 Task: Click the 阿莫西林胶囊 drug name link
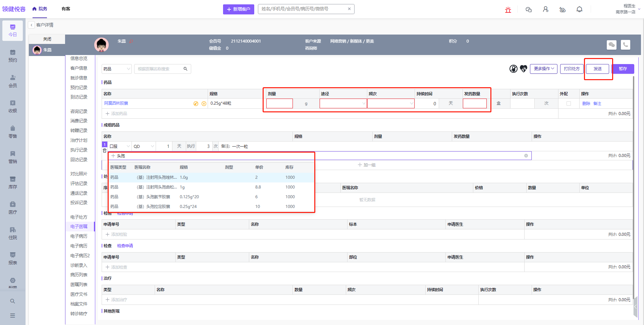click(116, 103)
